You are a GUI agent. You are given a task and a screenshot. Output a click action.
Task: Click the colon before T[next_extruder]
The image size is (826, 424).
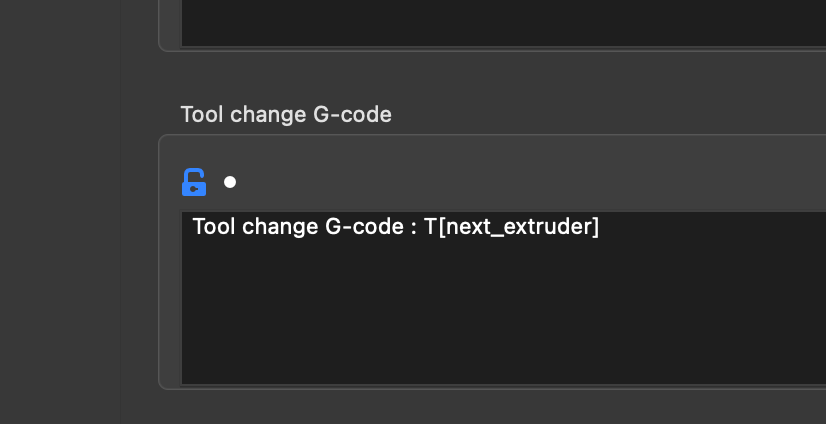(x=414, y=229)
